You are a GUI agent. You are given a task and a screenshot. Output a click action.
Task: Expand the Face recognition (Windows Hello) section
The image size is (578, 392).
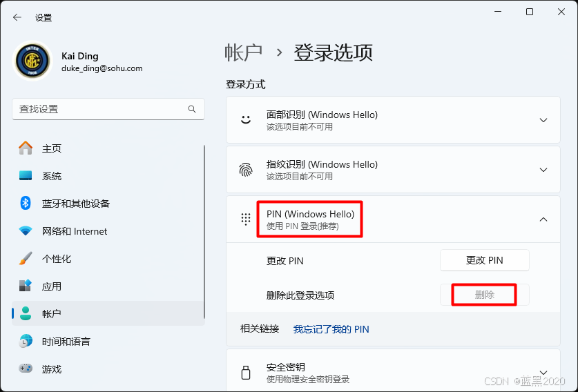point(543,120)
